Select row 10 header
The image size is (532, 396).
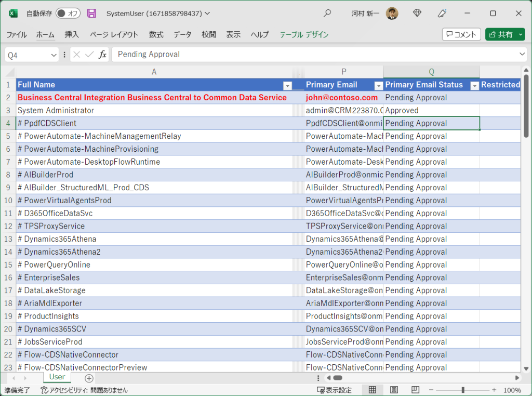[x=8, y=201]
